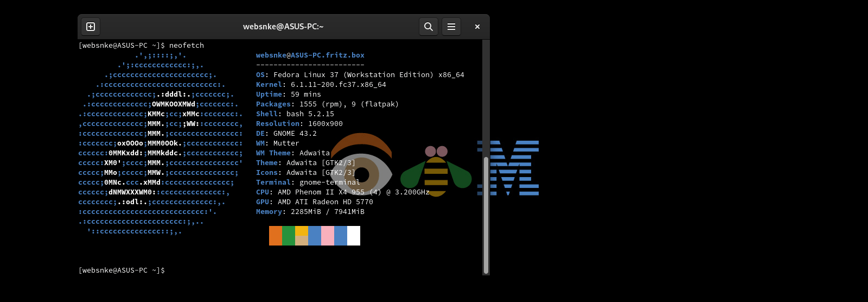Screen dimensions: 868x302
Task: Click the bee logo image
Action: click(x=436, y=171)
